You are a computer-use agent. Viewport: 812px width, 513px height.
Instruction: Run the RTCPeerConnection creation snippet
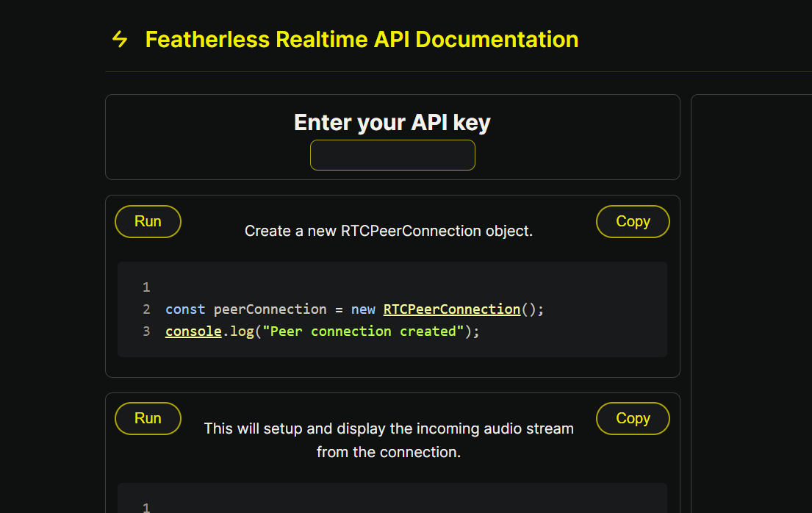tap(148, 221)
